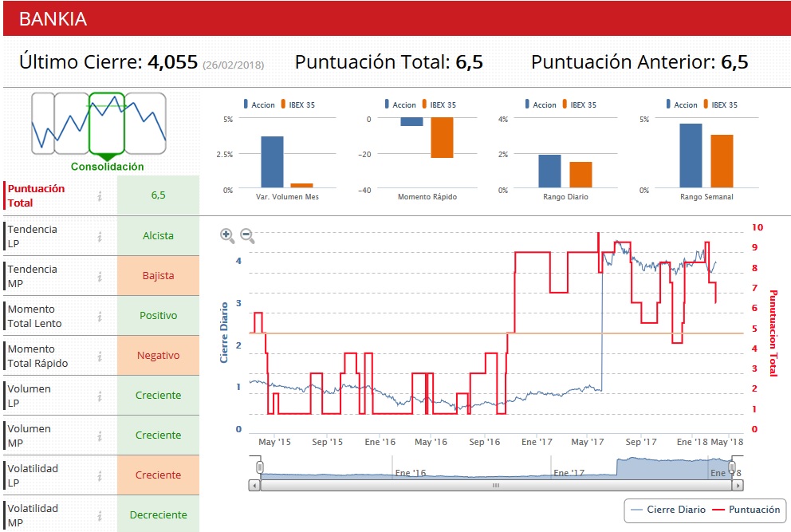Zoom in on the price chart
The width and height of the screenshot is (791, 532).
tap(227, 235)
